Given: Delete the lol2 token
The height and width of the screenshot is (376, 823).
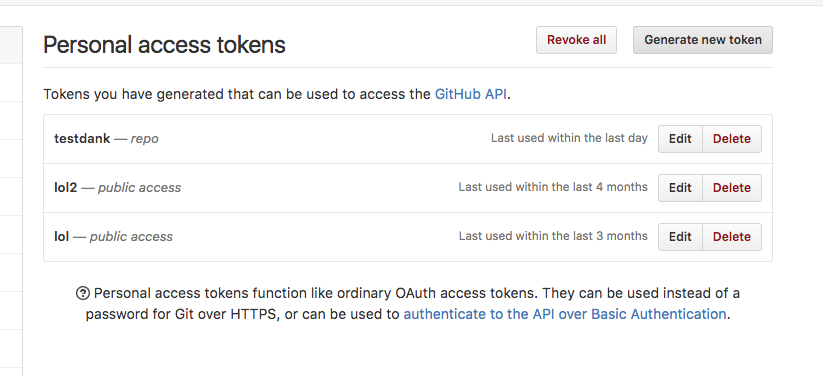Looking at the screenshot, I should click(x=732, y=187).
